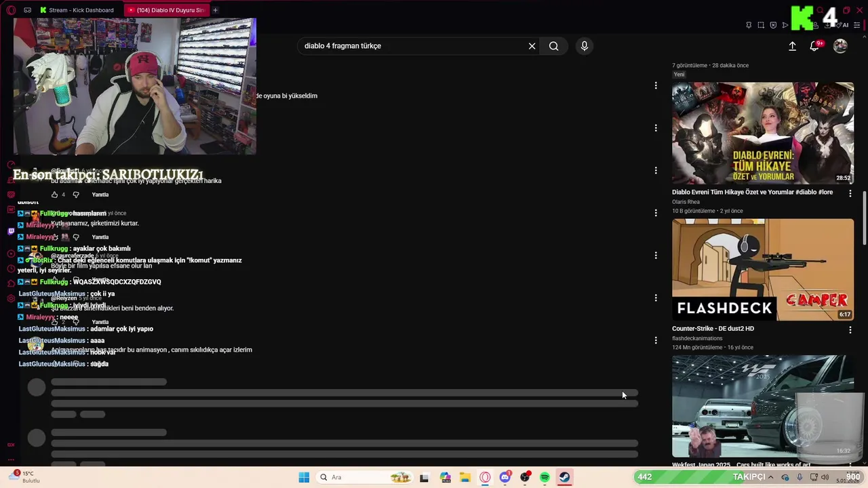Open Opera main menu logo

[x=11, y=10]
